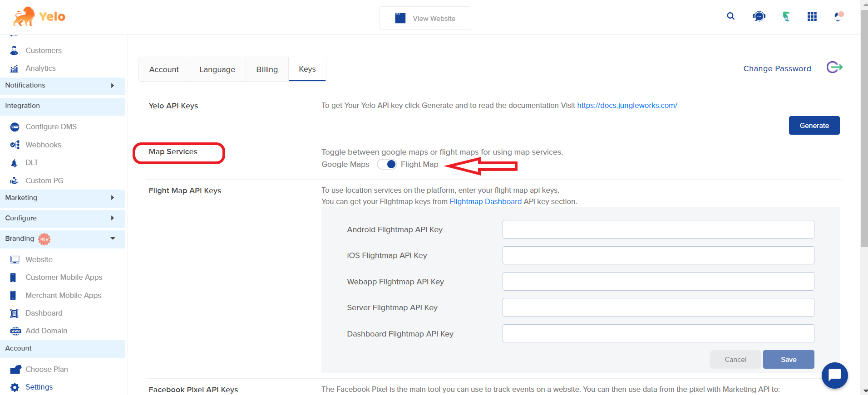868x395 pixels.
Task: Click the View Website button
Action: (425, 18)
